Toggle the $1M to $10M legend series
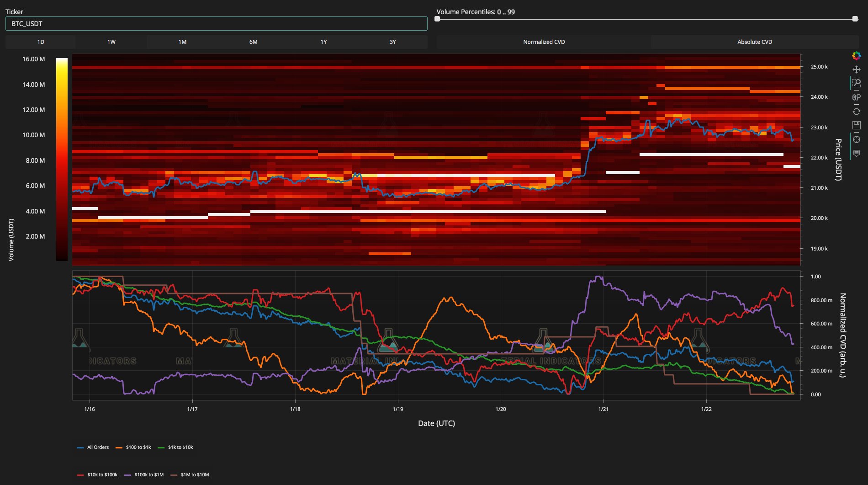This screenshot has height=485, width=868. point(190,474)
